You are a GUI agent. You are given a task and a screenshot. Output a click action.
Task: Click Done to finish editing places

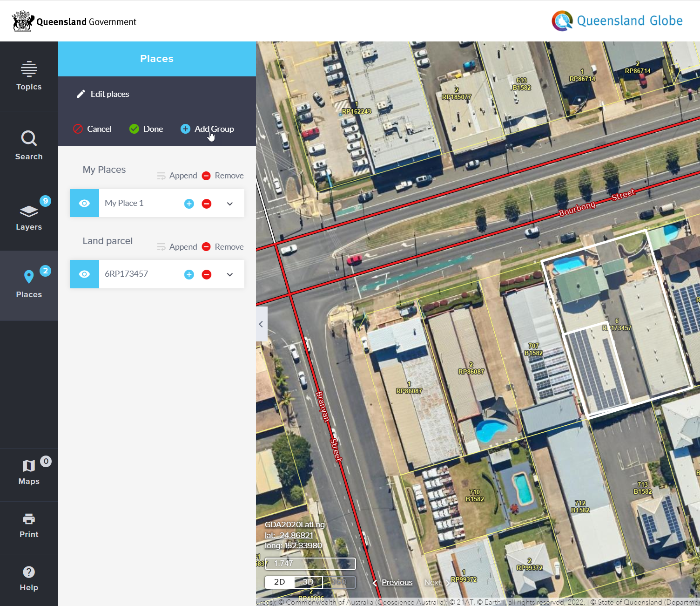(146, 129)
